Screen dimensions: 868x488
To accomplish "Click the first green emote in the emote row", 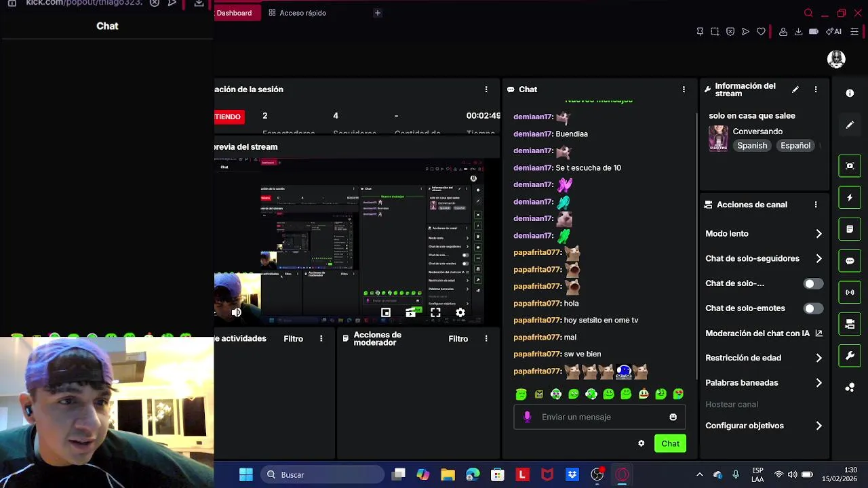I will pyautogui.click(x=521, y=394).
